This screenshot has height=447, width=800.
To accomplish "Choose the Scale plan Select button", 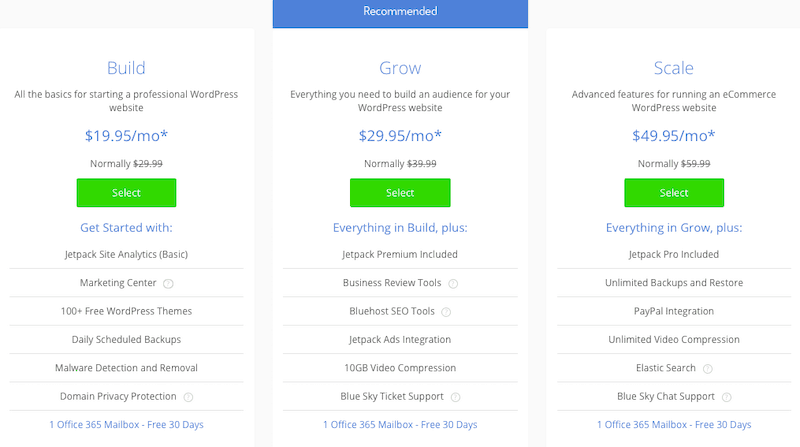I will point(674,193).
